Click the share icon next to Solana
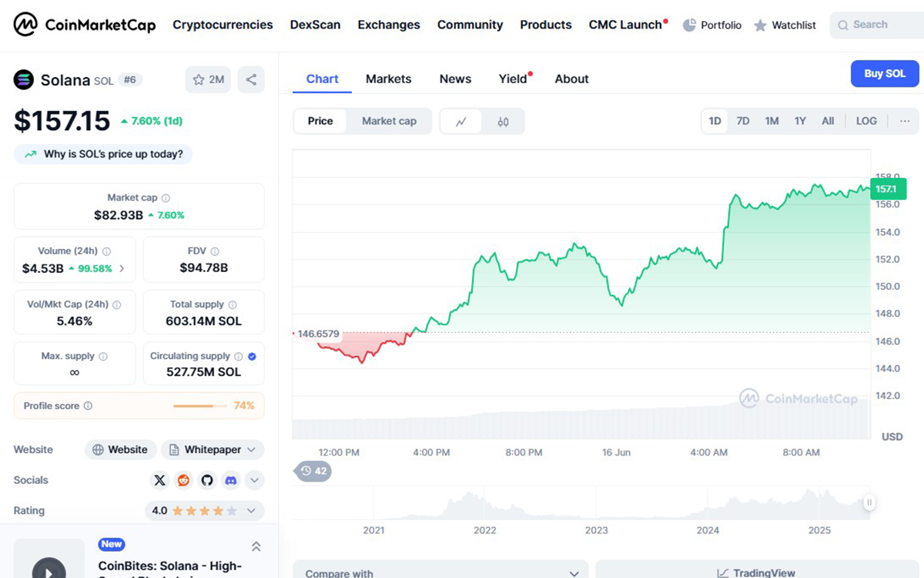The height and width of the screenshot is (578, 924). pyautogui.click(x=251, y=79)
